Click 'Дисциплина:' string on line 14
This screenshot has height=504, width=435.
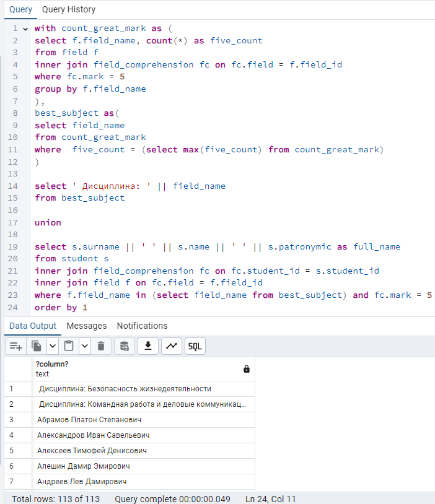point(112,186)
